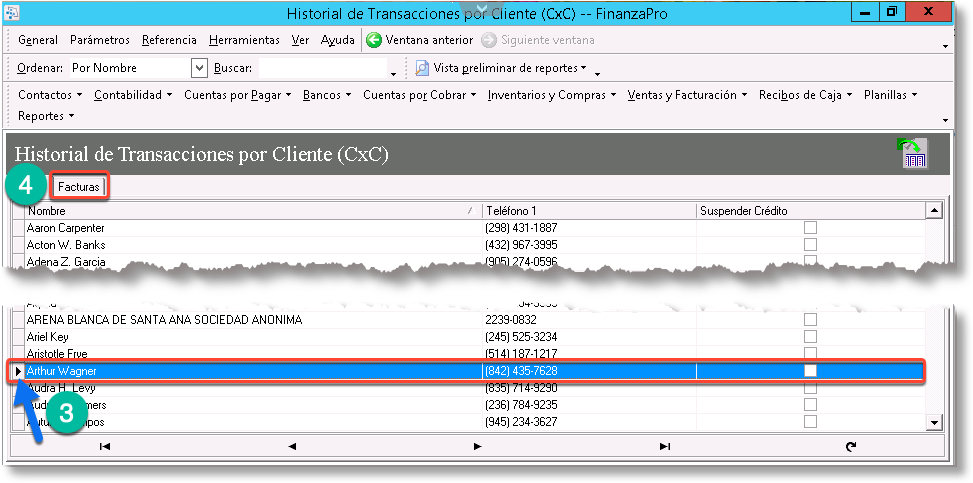Viewport: 973px width, 483px height.
Task: Expand Recibos de Caja dropdown
Action: click(805, 95)
